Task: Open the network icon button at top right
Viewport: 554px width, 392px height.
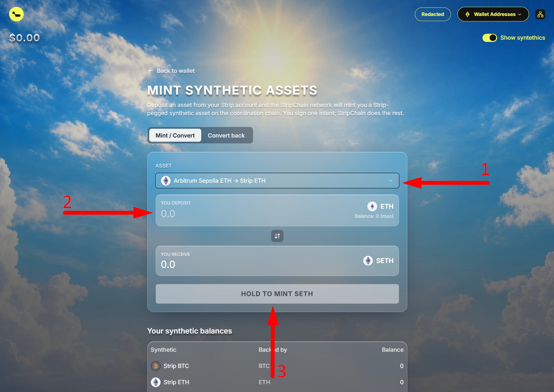Action: click(540, 14)
